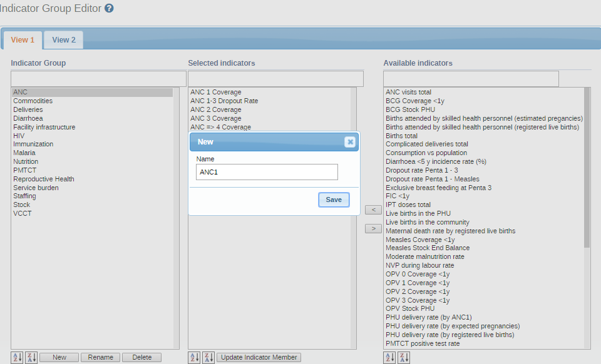Sort indicator groups Z to A
Image resolution: width=601 pixels, height=364 pixels.
point(31,357)
